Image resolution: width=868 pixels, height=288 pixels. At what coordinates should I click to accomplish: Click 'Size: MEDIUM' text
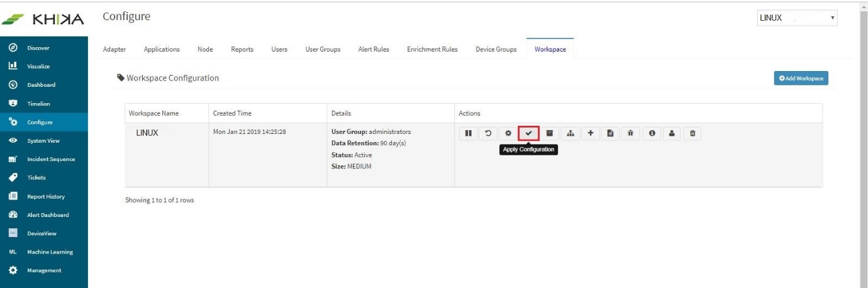[x=351, y=166]
